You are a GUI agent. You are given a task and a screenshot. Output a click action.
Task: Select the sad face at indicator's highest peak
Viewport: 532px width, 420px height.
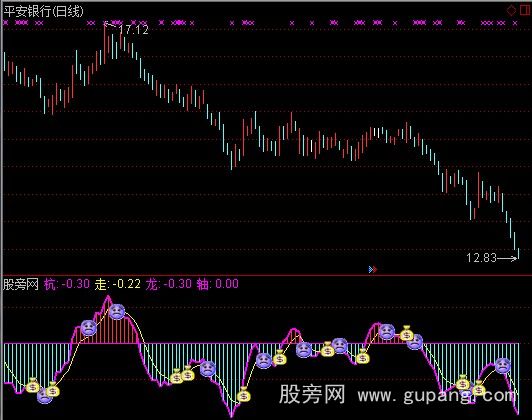pos(117,312)
